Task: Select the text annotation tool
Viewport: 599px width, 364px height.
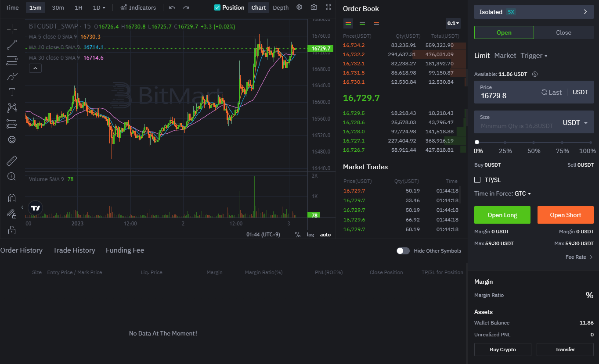Action: pos(12,92)
